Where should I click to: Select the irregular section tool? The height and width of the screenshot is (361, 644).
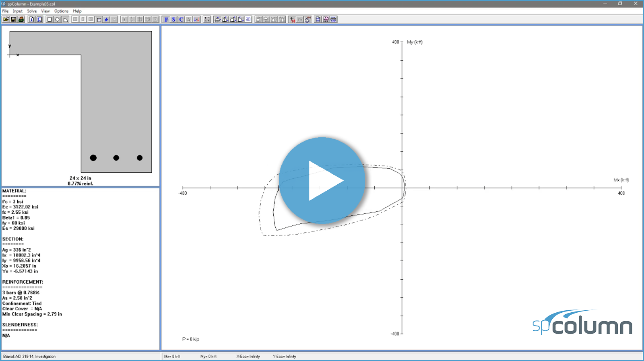[66, 19]
